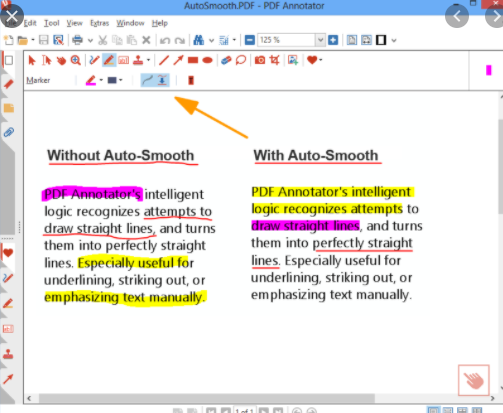503x413 pixels.
Task: Open the Stamp tool dropdown arrow
Action: [x=148, y=60]
